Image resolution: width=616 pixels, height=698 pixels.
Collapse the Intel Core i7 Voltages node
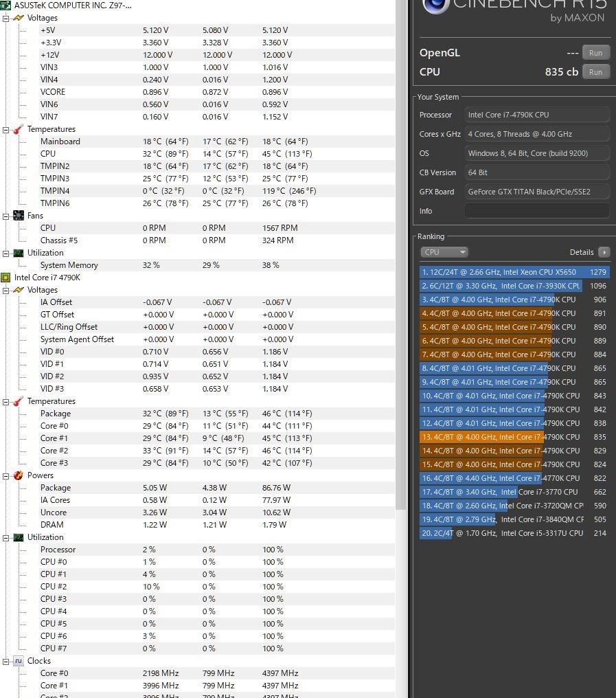6,290
